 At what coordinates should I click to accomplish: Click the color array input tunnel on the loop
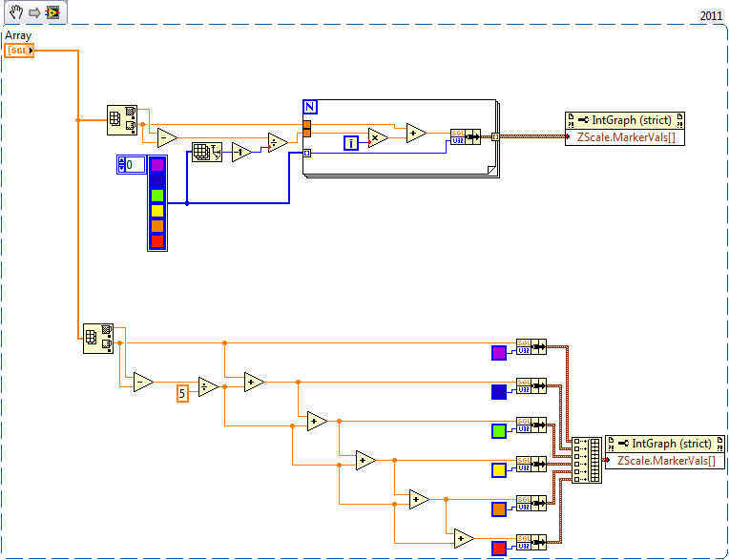307,153
